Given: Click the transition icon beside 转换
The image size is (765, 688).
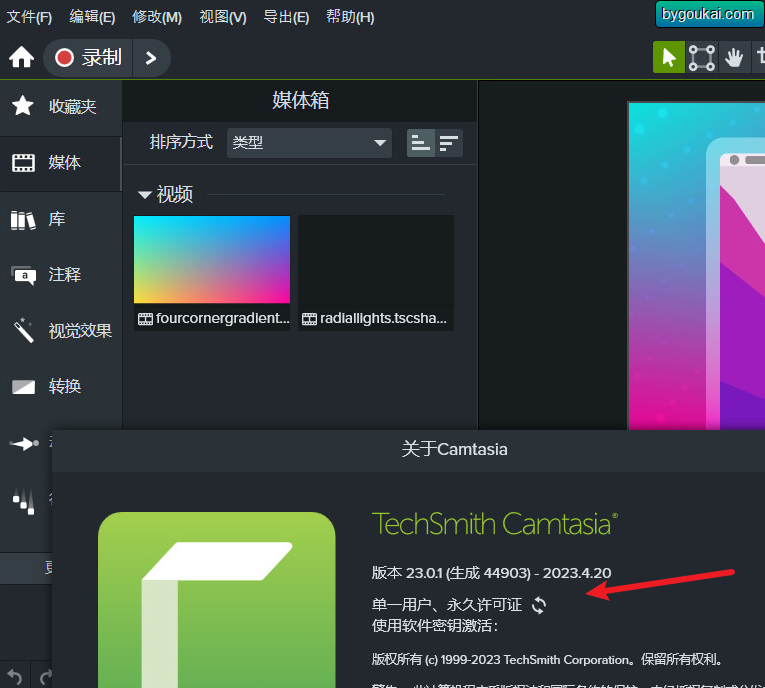Looking at the screenshot, I should [23, 387].
